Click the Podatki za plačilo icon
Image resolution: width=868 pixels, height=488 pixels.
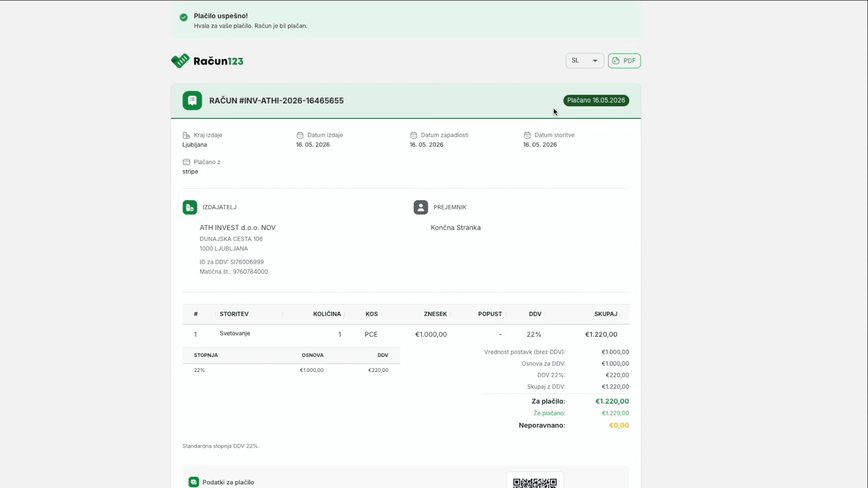pyautogui.click(x=193, y=482)
